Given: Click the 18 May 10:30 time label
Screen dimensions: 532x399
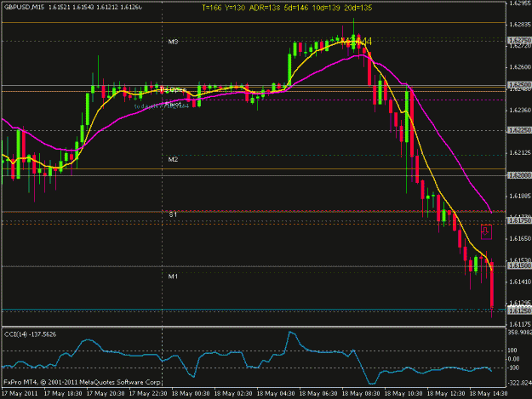Looking at the screenshot, I should coord(403,394).
